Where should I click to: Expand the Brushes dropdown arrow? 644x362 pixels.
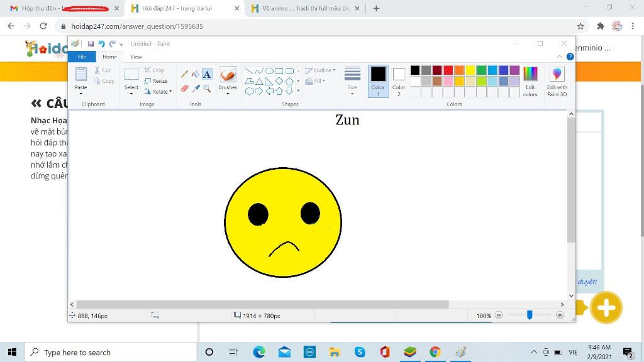pos(228,94)
